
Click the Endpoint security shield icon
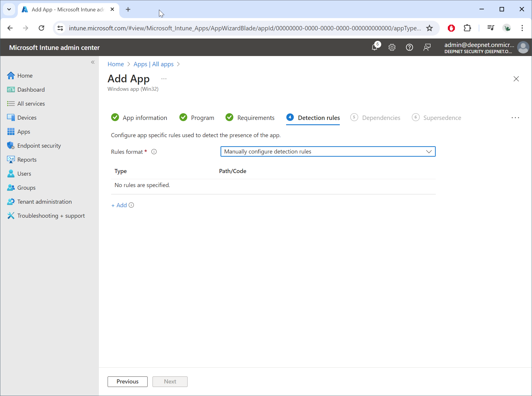pos(11,146)
